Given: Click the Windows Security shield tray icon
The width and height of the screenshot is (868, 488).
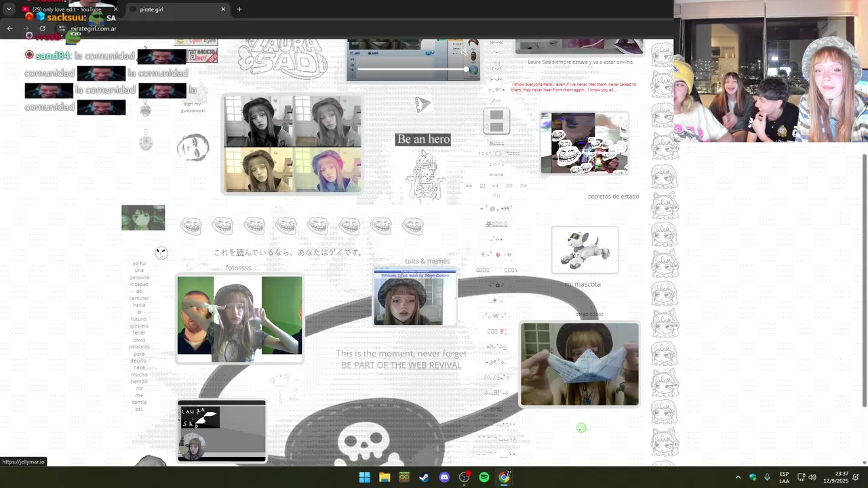Looking at the screenshot, I should 753,477.
